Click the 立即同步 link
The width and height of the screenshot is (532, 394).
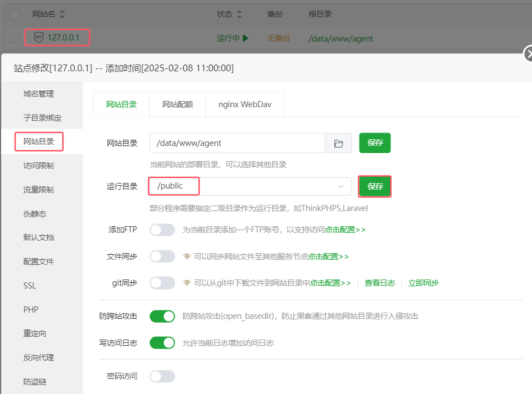424,283
